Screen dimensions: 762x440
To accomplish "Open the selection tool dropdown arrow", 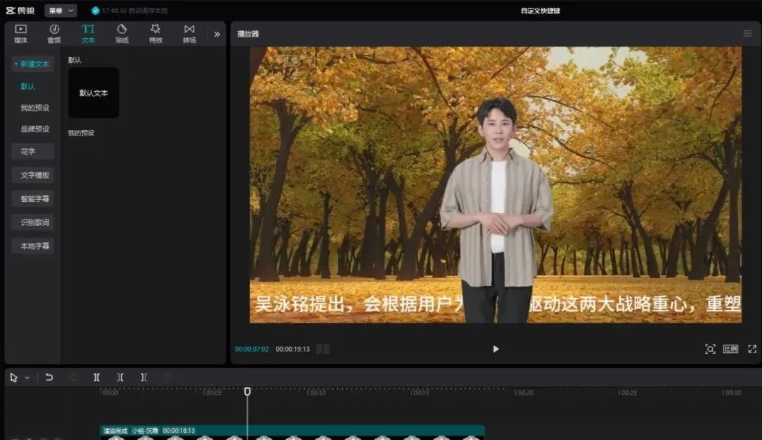I will 27,378.
